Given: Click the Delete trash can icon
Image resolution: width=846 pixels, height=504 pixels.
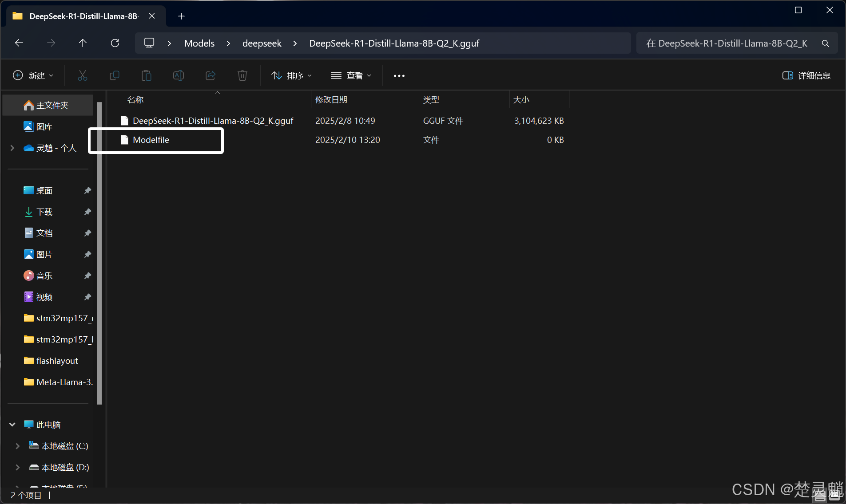Looking at the screenshot, I should click(x=242, y=75).
